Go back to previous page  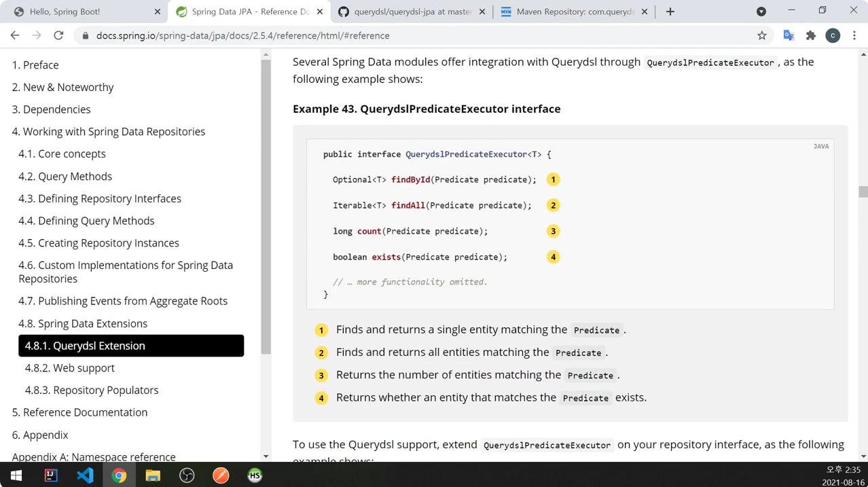coord(15,35)
